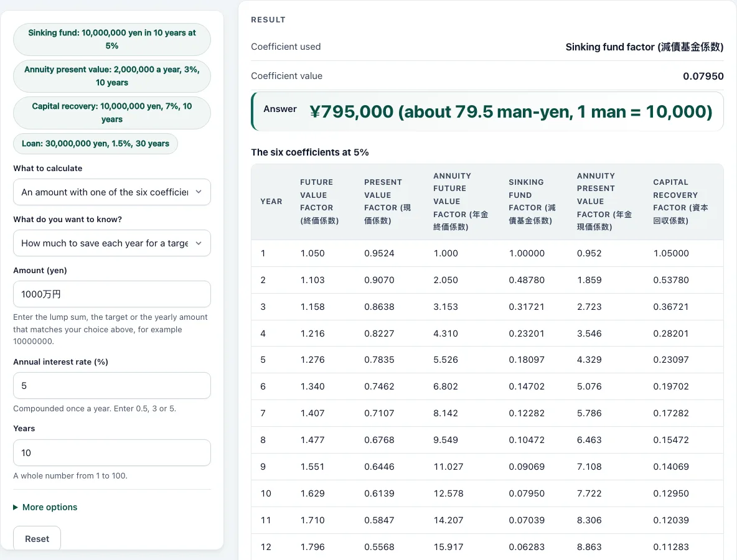Click the Sinking fund factor coefficient name
This screenshot has width=737, height=560.
coord(644,47)
